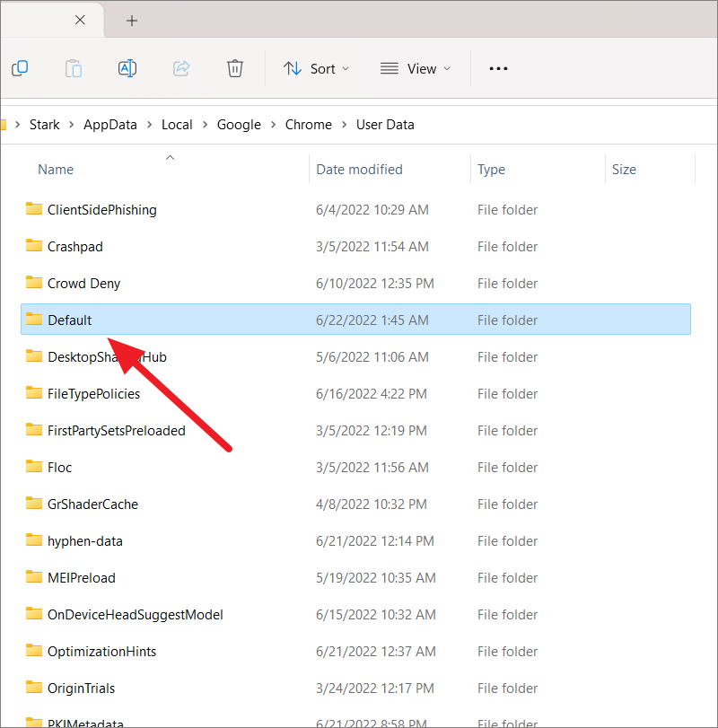Open the View dropdown
718x728 pixels.
pos(416,69)
